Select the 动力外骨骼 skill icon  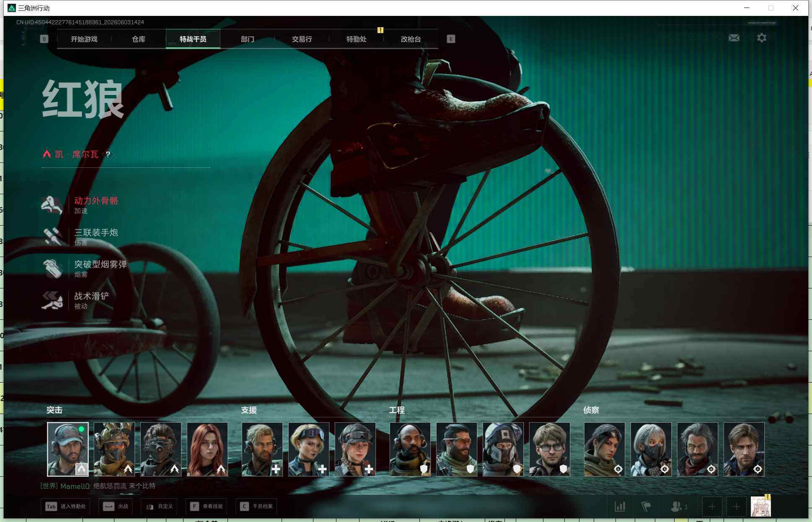(x=52, y=205)
